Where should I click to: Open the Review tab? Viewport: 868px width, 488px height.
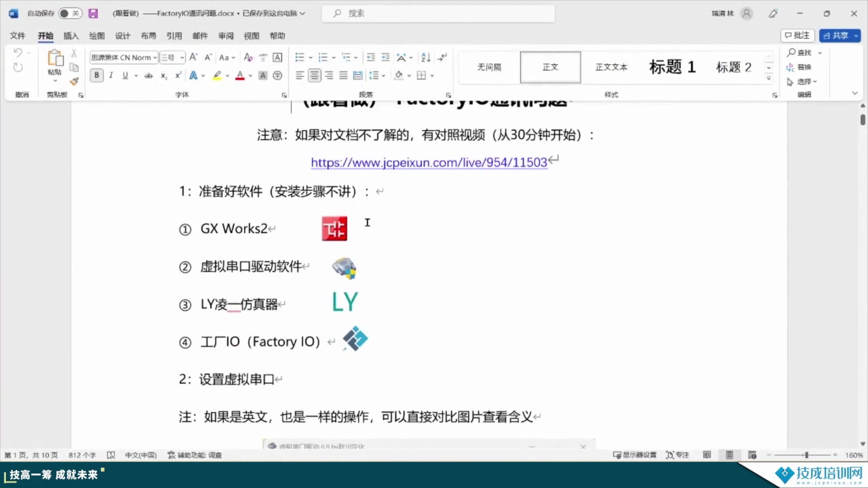(x=226, y=36)
